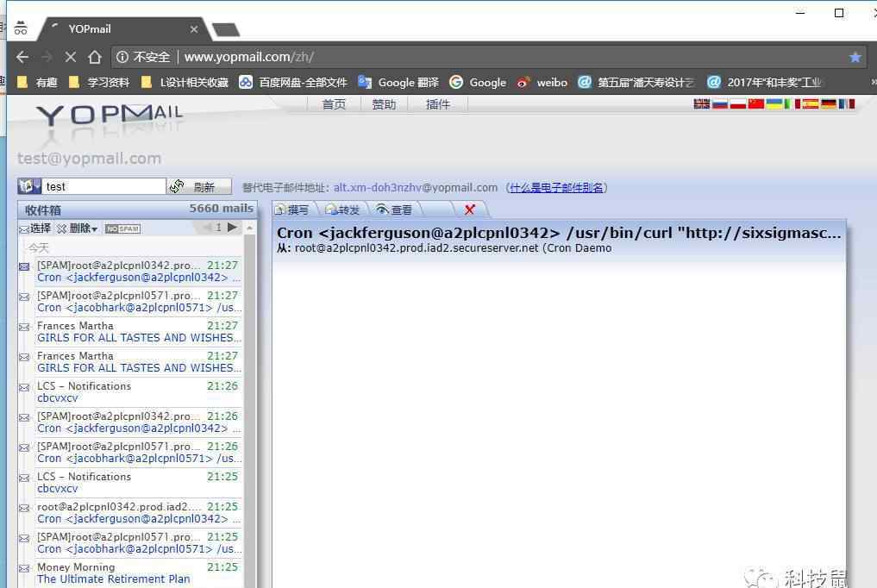This screenshot has width=877, height=588.
Task: Click the not-secure site info icon
Action: (x=122, y=57)
